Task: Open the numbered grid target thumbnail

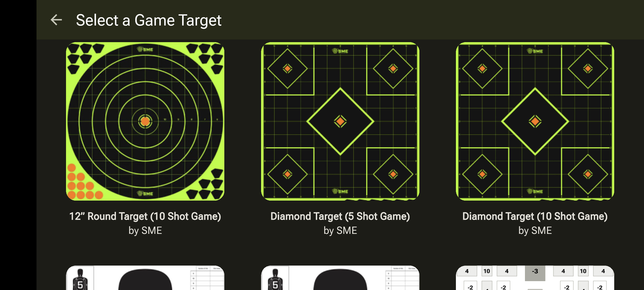Action: (535, 278)
